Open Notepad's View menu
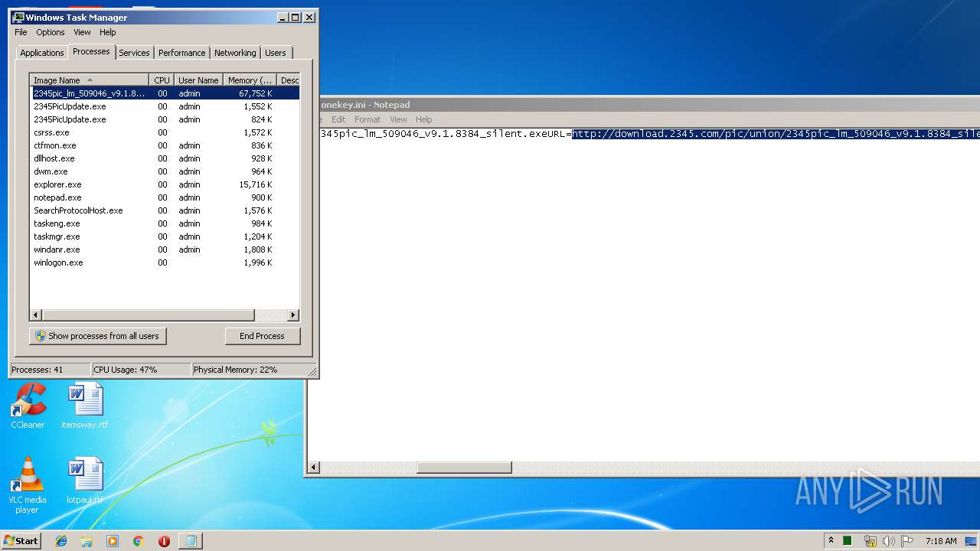This screenshot has height=551, width=980. pos(398,119)
